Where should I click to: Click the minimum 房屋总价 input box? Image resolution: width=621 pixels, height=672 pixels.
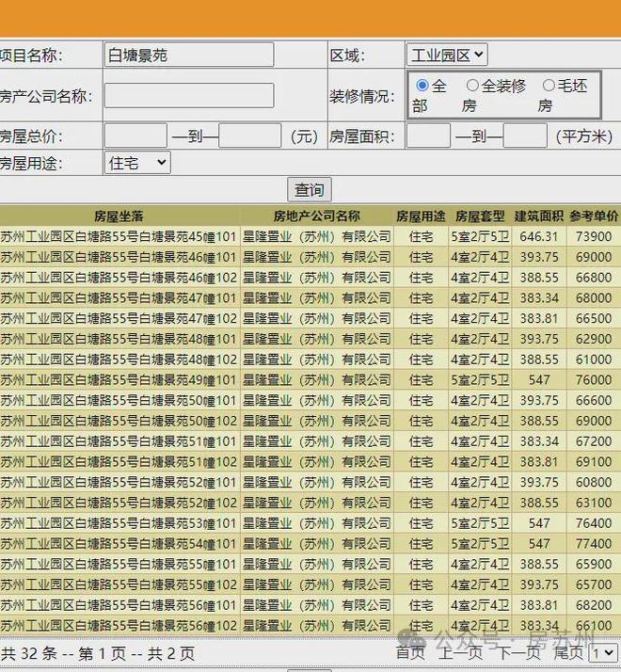click(x=135, y=136)
